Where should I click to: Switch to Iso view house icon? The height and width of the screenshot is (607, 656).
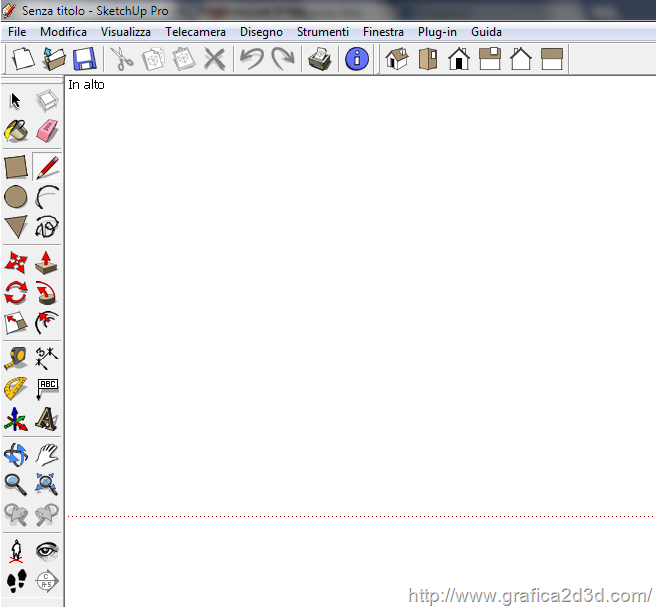coord(397,59)
